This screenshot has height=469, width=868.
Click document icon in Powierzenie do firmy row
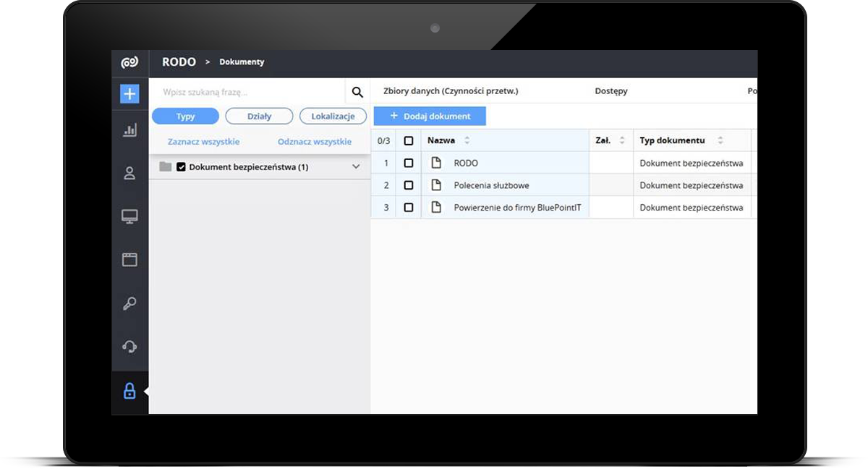point(436,207)
